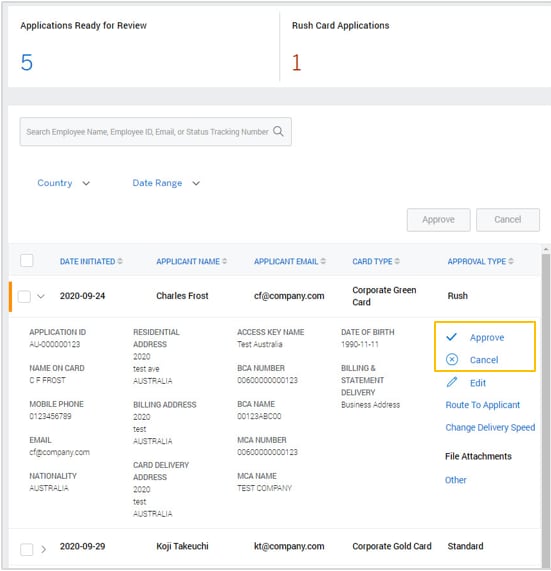
Task: Click the top Approve button above table
Action: click(438, 220)
